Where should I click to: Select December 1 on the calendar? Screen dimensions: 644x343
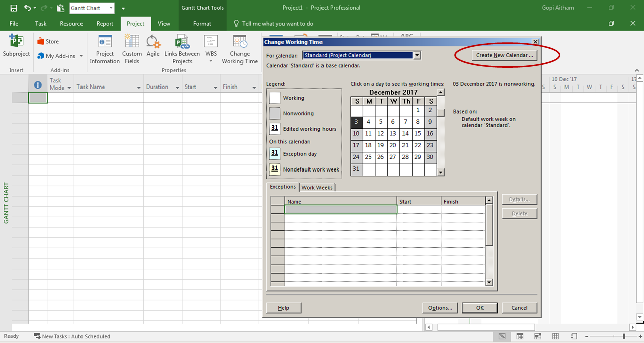click(418, 110)
